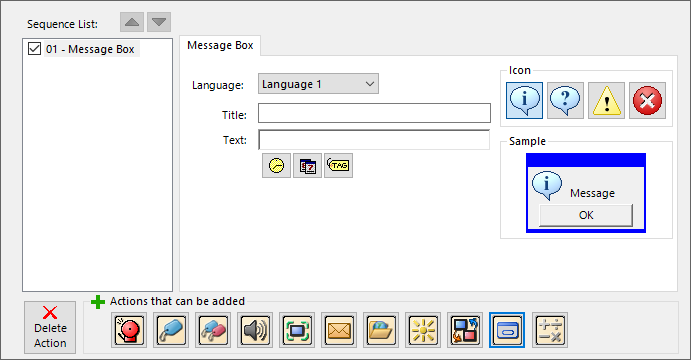
Task: Choose the information icon for message box
Action: pos(524,100)
